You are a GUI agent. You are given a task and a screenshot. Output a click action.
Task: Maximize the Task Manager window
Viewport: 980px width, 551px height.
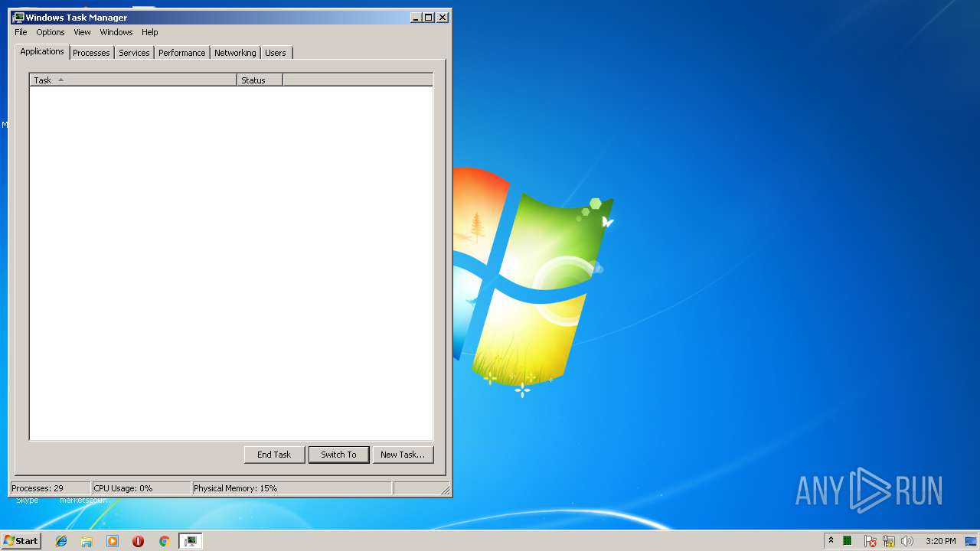pyautogui.click(x=429, y=17)
